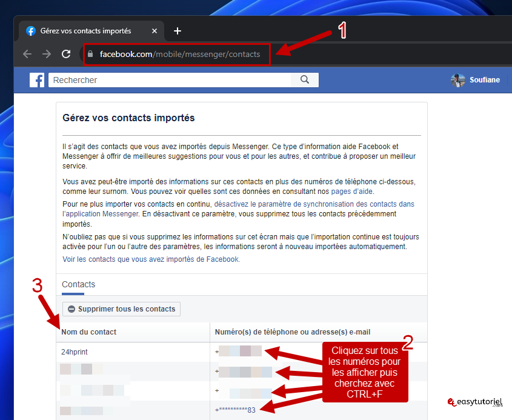Reveal the masked number ending in 83
This screenshot has height=420, width=512.
click(235, 410)
